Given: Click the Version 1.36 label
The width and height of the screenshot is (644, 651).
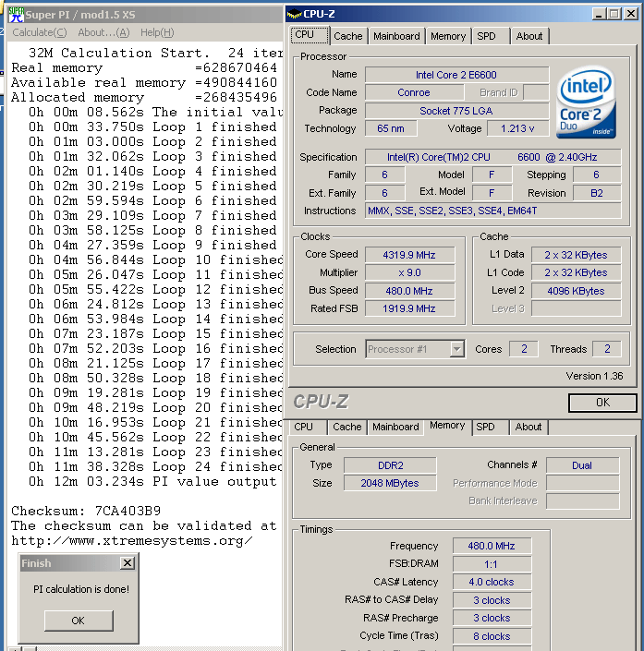Looking at the screenshot, I should (594, 376).
